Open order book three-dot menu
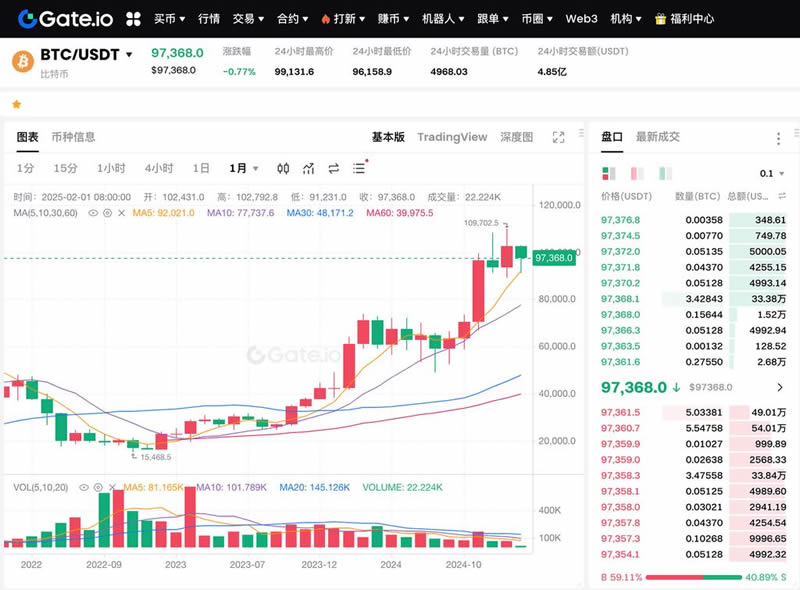The image size is (800, 590). tap(778, 138)
